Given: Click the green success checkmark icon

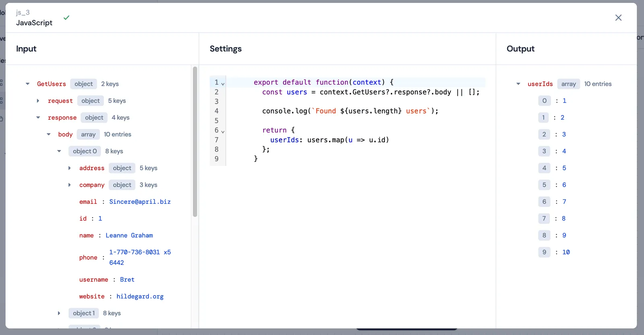Looking at the screenshot, I should [x=66, y=18].
